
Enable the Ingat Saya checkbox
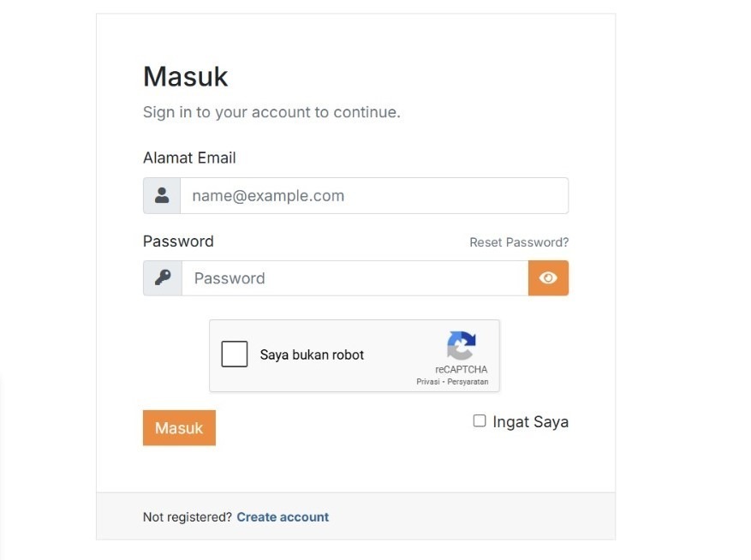(x=480, y=420)
